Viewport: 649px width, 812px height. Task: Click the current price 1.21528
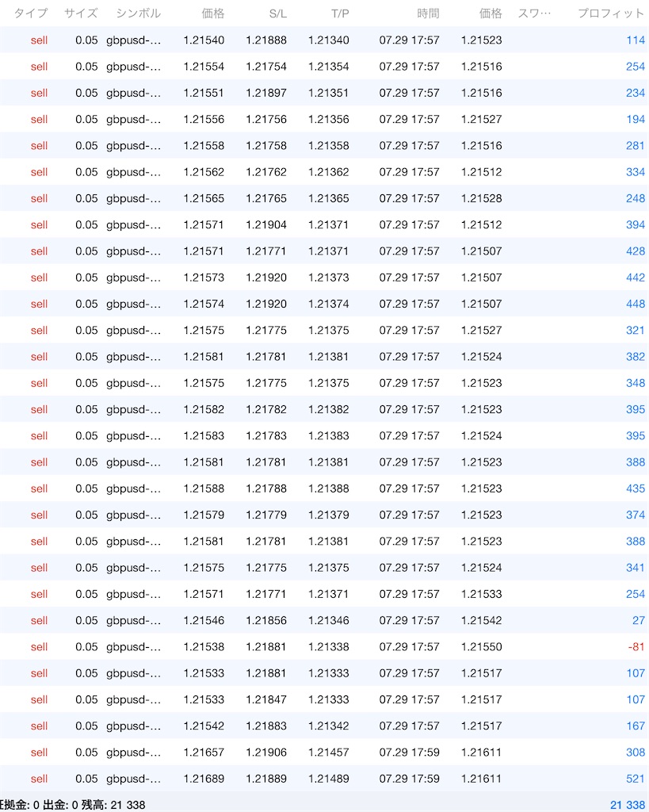481,198
